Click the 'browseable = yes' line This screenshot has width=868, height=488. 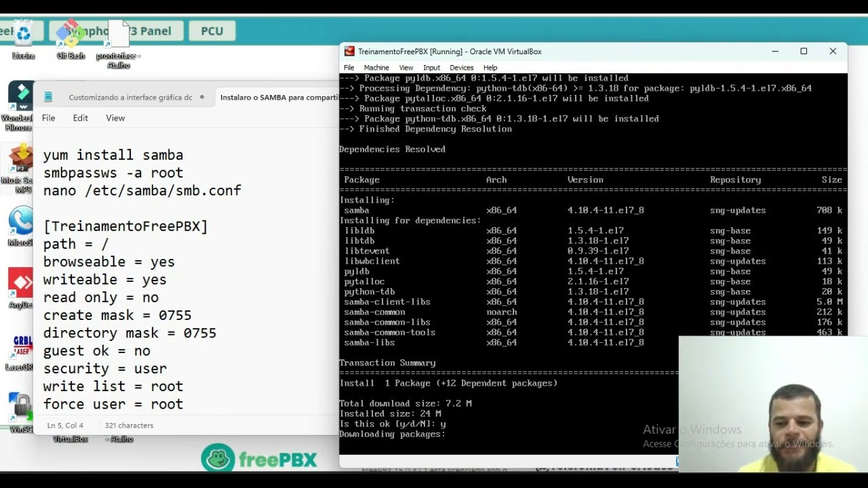click(109, 262)
